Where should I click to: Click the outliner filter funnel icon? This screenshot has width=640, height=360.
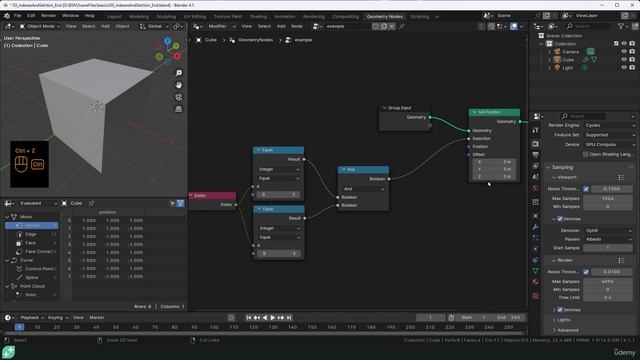pos(621,26)
